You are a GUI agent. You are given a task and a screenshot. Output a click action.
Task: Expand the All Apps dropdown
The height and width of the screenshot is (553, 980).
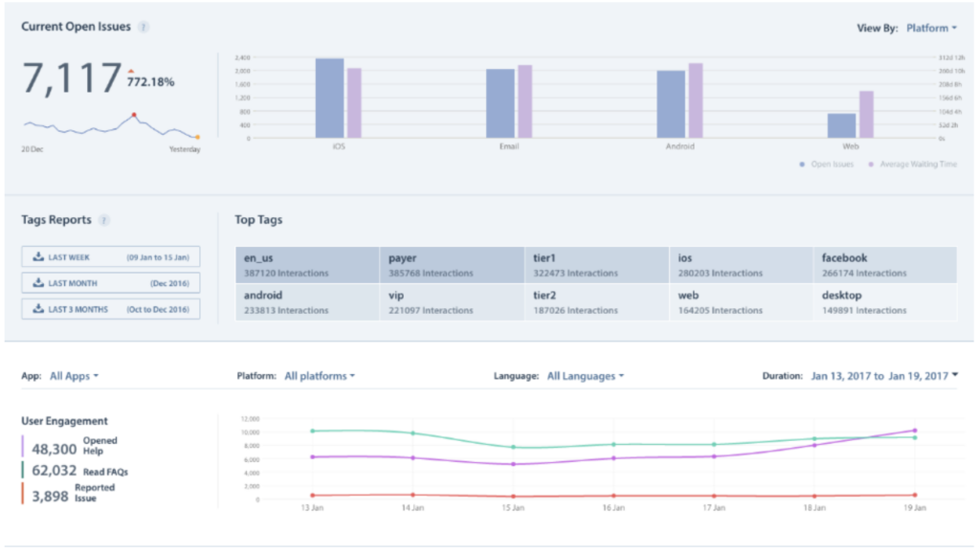(74, 377)
